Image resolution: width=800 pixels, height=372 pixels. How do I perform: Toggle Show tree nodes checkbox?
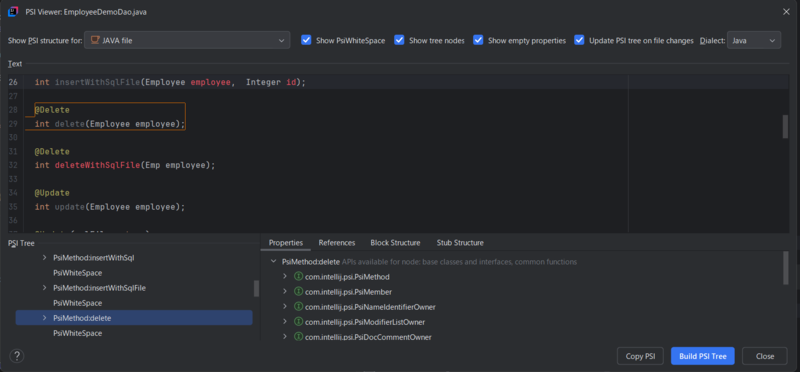(399, 40)
